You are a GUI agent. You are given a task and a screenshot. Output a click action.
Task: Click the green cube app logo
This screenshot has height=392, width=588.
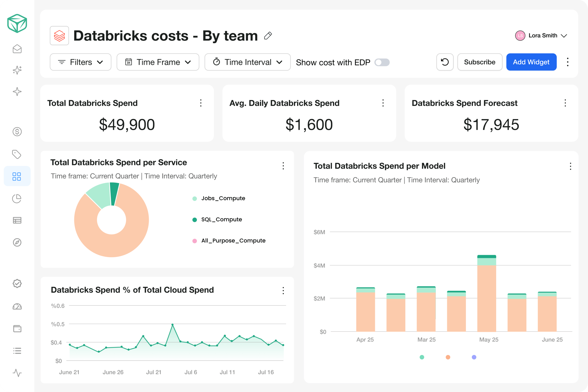coord(17,23)
